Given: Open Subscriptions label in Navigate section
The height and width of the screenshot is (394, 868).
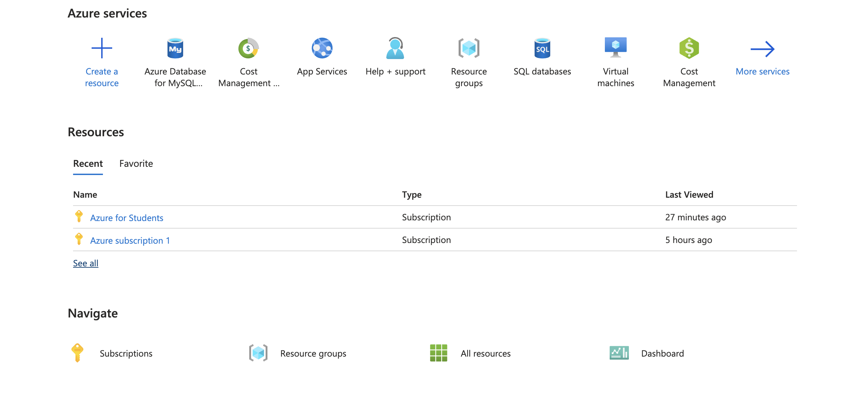Looking at the screenshot, I should (x=126, y=354).
